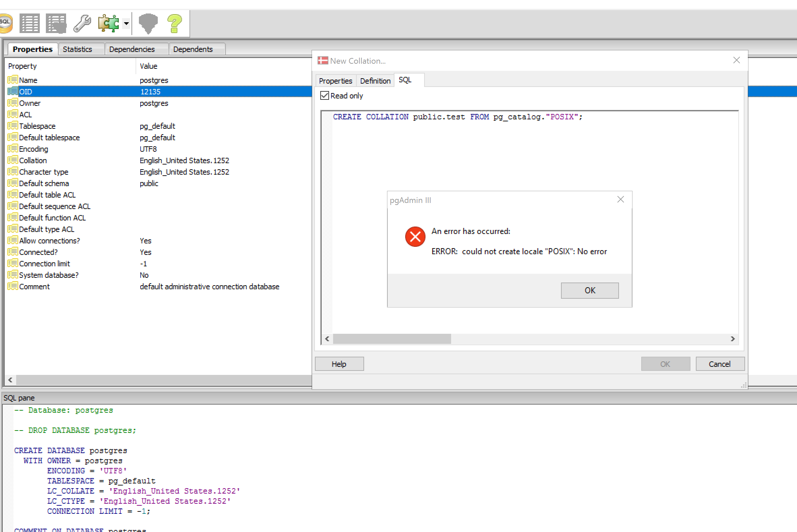The width and height of the screenshot is (797, 532).
Task: Toggle the Read only checkbox
Action: (324, 96)
